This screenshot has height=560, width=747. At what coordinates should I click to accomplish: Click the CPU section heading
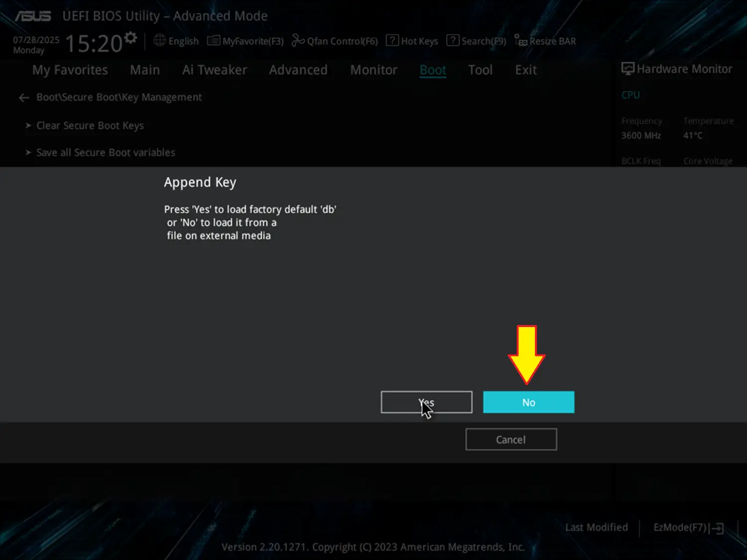click(x=630, y=95)
